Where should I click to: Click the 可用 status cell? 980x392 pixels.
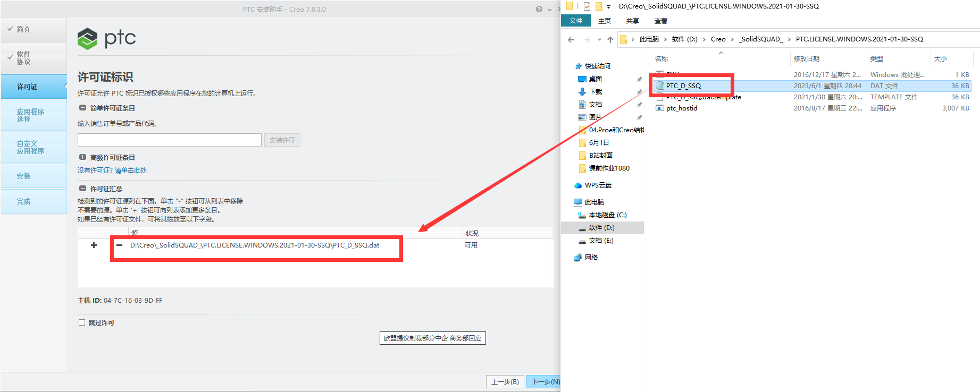pos(471,245)
